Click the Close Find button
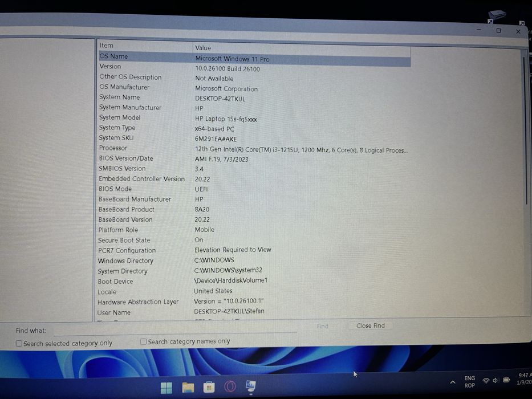The height and width of the screenshot is (399, 532). 371,325
